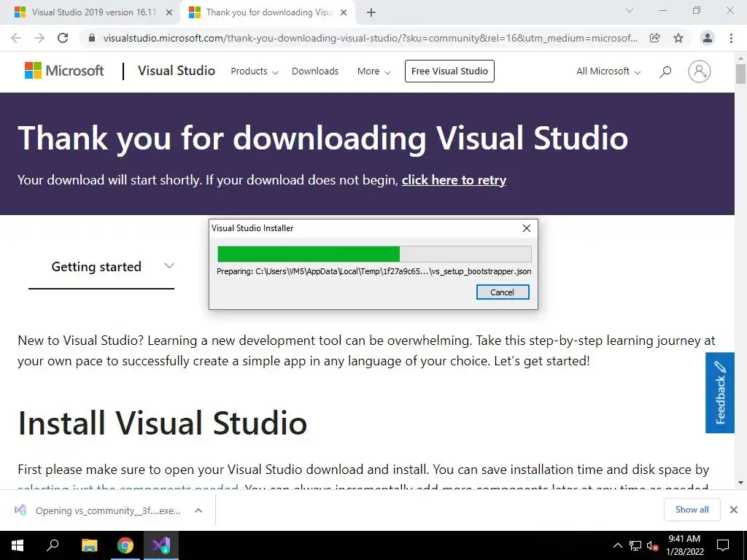
Task: Open the Downloads nav item
Action: pyautogui.click(x=315, y=71)
